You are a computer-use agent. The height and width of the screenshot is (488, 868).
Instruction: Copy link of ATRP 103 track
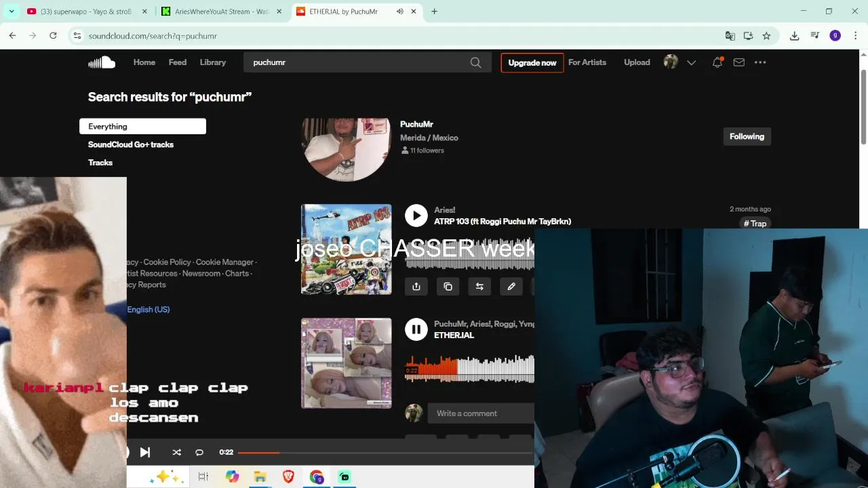pyautogui.click(x=448, y=287)
